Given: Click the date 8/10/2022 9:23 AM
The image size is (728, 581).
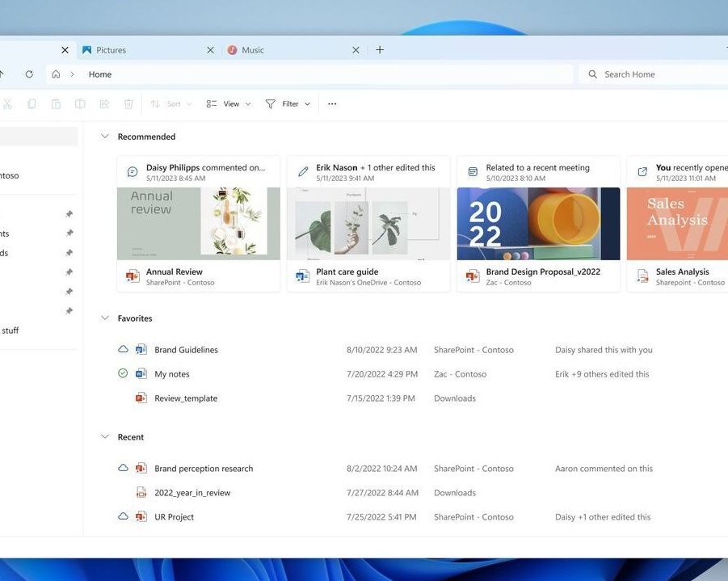Looking at the screenshot, I should (381, 350).
